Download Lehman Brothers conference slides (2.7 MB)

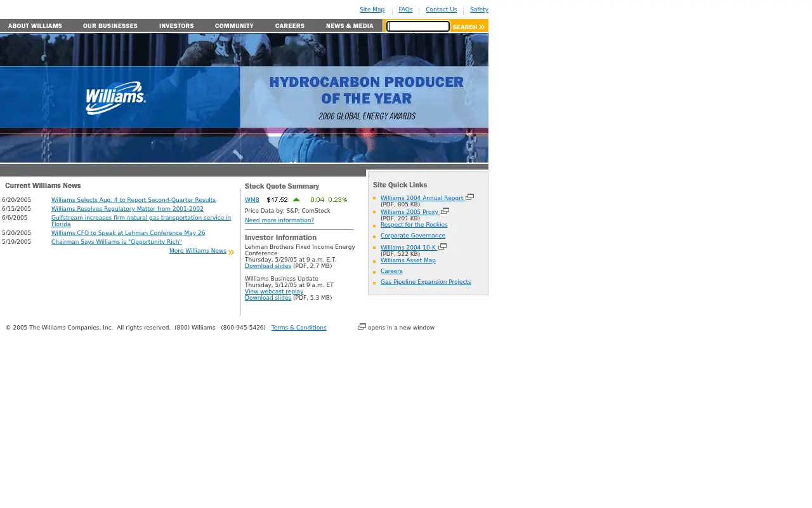[268, 266]
